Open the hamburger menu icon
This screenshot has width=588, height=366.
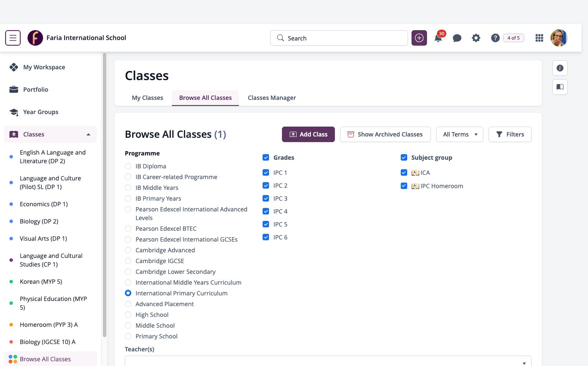(x=13, y=38)
